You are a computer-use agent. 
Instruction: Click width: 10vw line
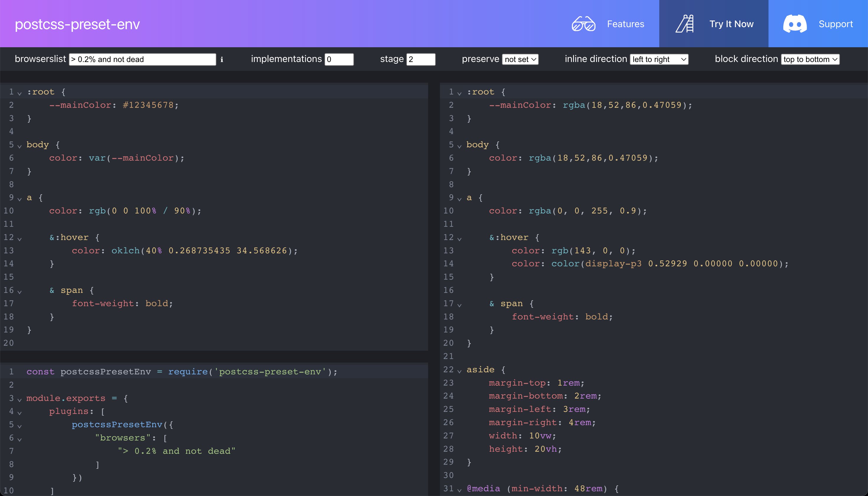click(522, 435)
